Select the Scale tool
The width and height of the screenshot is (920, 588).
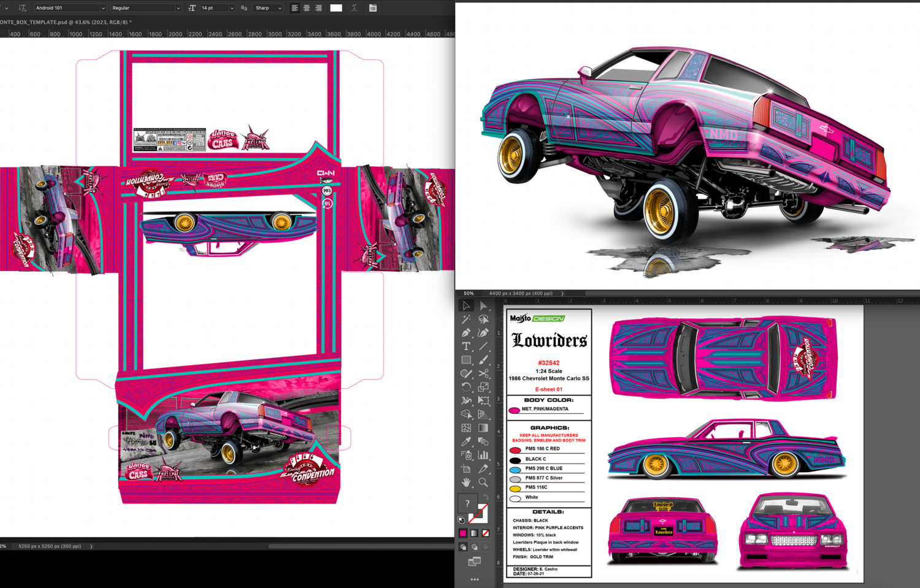(483, 387)
